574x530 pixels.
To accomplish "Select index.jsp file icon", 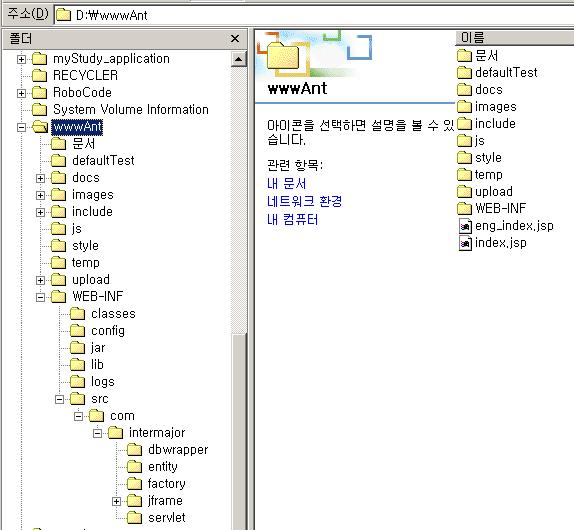I will pyautogui.click(x=465, y=243).
